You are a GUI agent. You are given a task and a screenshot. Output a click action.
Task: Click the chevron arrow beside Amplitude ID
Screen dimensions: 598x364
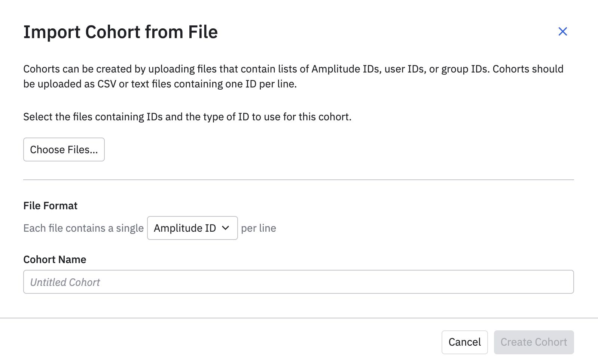pyautogui.click(x=225, y=228)
